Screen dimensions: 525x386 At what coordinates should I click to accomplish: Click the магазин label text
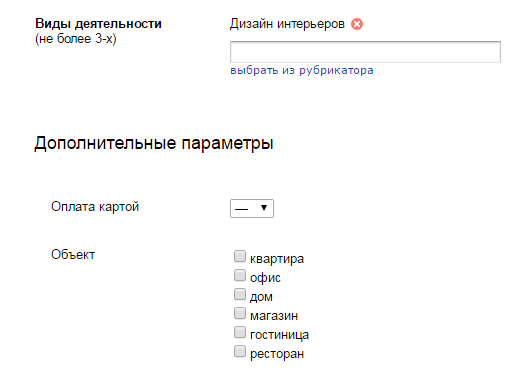click(274, 316)
